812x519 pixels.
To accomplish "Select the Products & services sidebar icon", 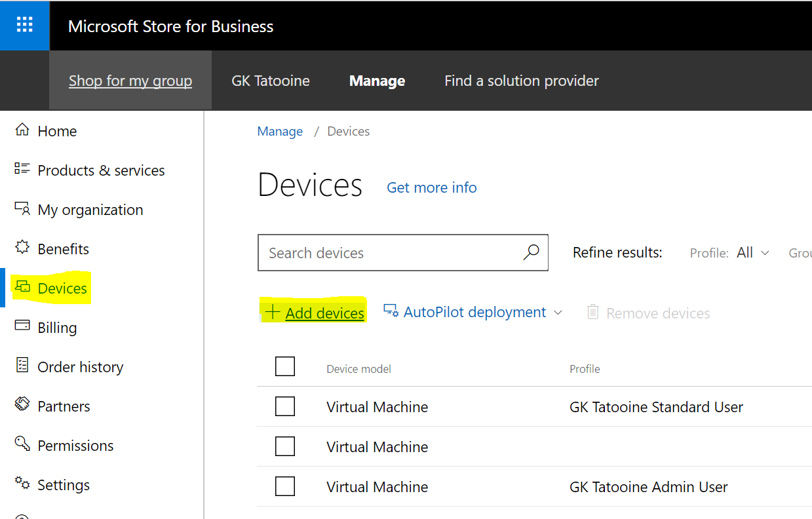I will [21, 170].
